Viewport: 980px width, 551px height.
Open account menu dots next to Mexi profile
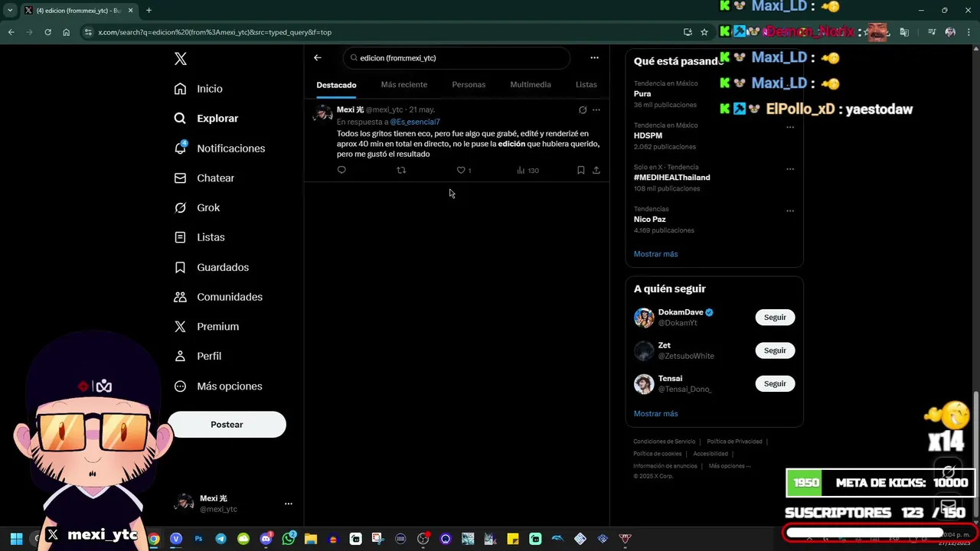[x=289, y=504]
